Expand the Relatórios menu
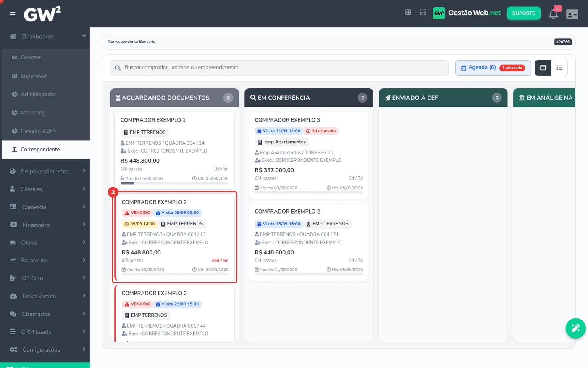The image size is (588, 368). (45, 260)
